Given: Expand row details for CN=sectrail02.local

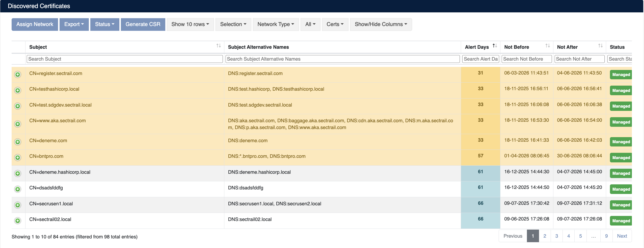Looking at the screenshot, I should point(18,221).
